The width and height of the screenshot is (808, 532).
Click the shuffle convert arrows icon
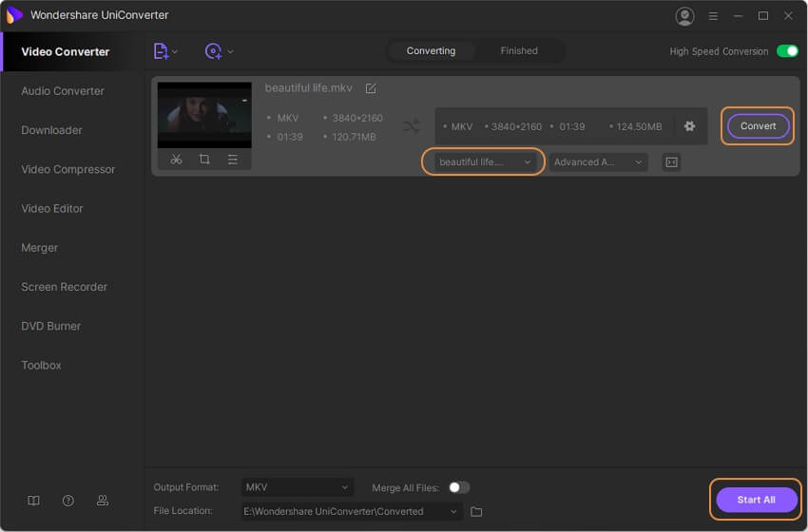pos(412,126)
